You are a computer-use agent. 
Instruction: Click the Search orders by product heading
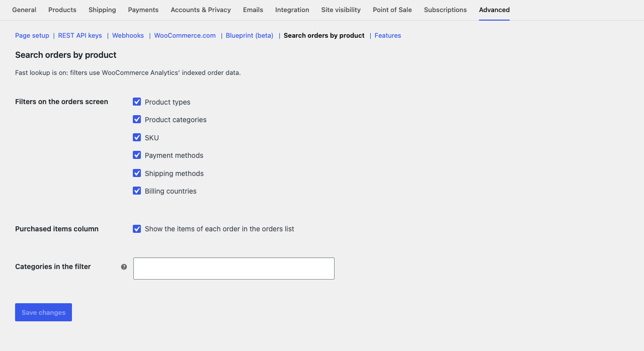pos(66,55)
